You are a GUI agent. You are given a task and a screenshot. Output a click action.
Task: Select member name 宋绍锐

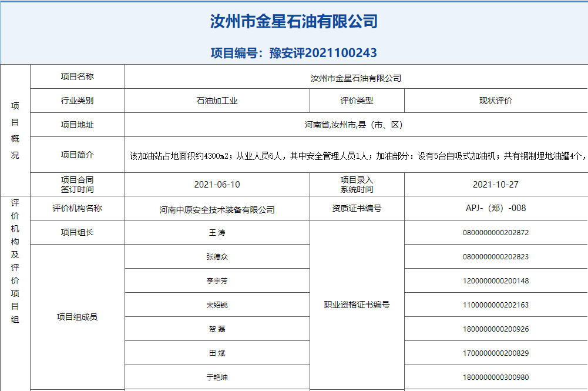217,305
